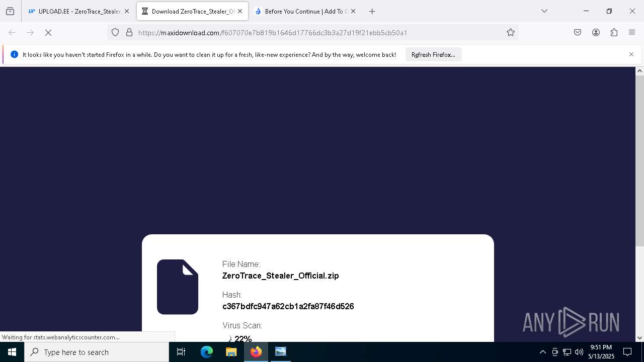Open the clock showing 9:51 PM
Image resolution: width=644 pixels, height=362 pixels.
(601, 352)
